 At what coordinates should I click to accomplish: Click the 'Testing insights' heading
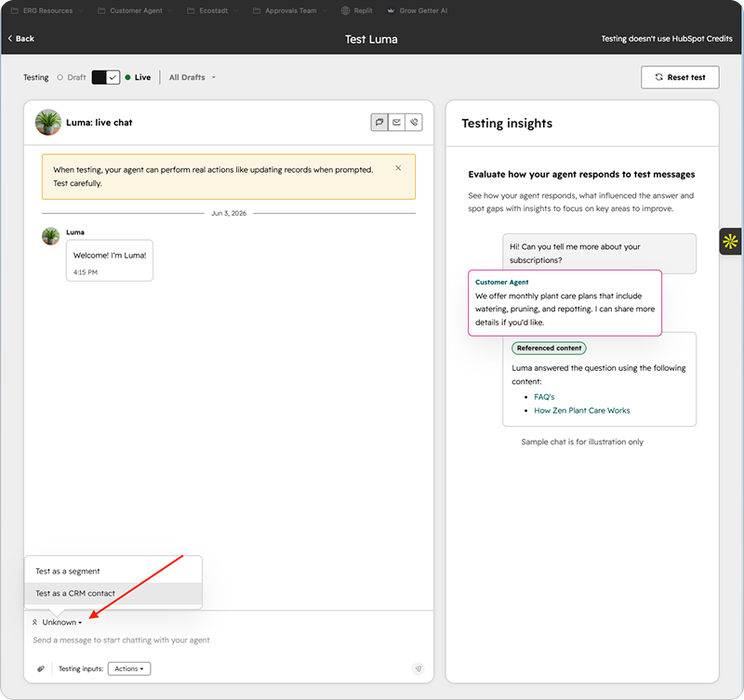click(507, 124)
